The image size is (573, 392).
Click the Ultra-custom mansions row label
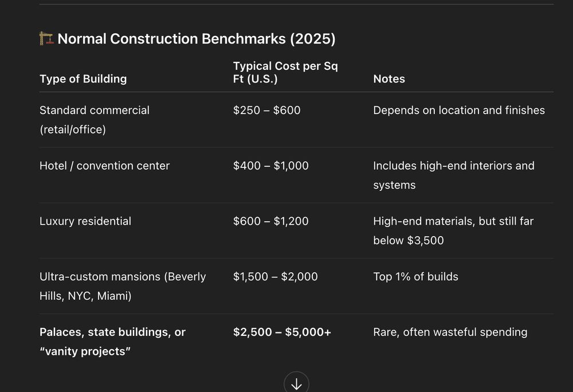pos(123,286)
